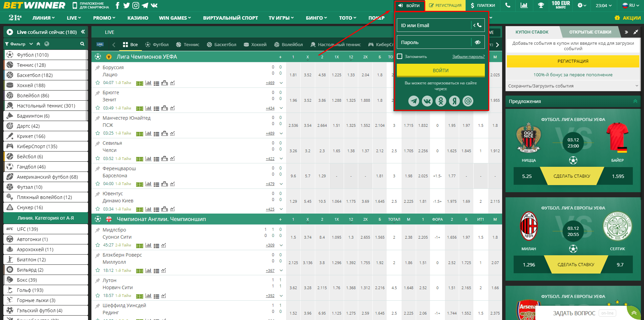Image resolution: width=644 pixels, height=320 pixels.
Task: Select the Футбол sport tab
Action: 157,44
